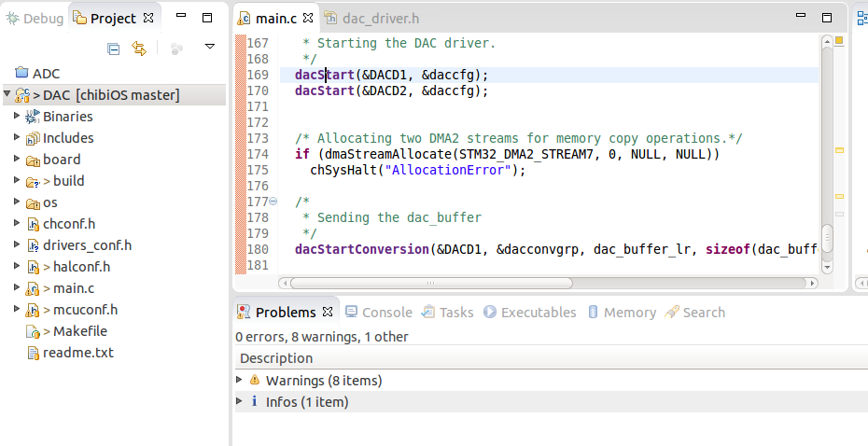Expand Warnings (8 items) group
This screenshot has height=446, width=868.
coord(239,380)
